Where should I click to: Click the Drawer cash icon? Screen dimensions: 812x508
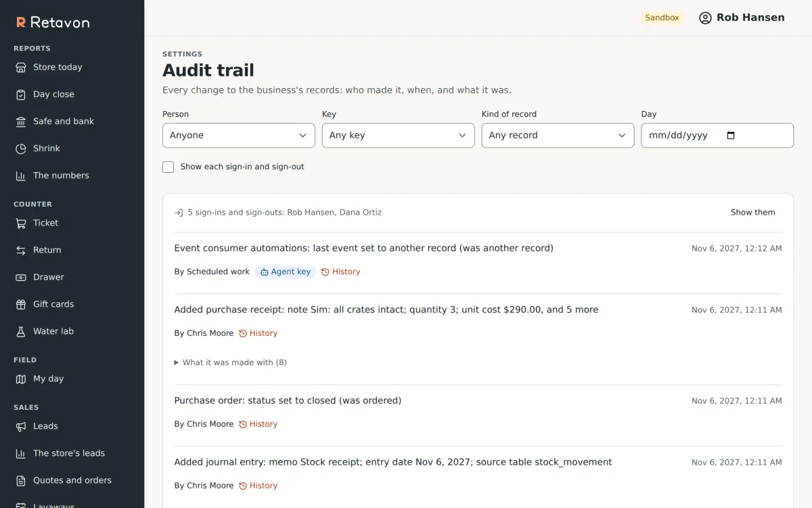[21, 277]
